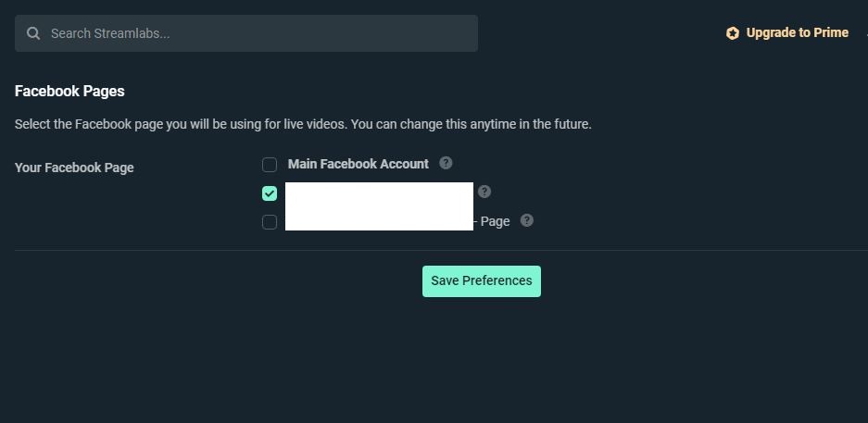Click the Facebook Pages section heading

pyautogui.click(x=69, y=91)
